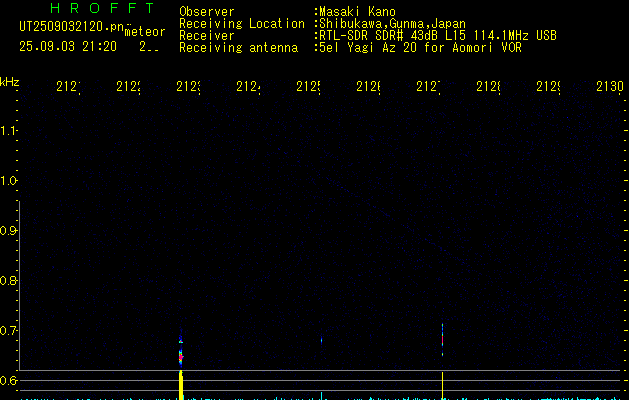This screenshot has height=400, width=629.
Task: Click the 0.6 kHz axis tick label
Action: pos(8,380)
